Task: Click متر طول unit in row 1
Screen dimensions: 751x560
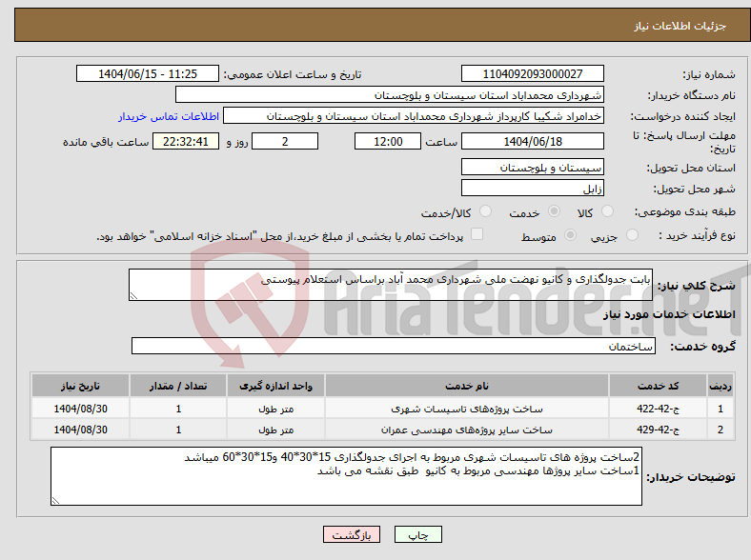Action: [x=275, y=409]
